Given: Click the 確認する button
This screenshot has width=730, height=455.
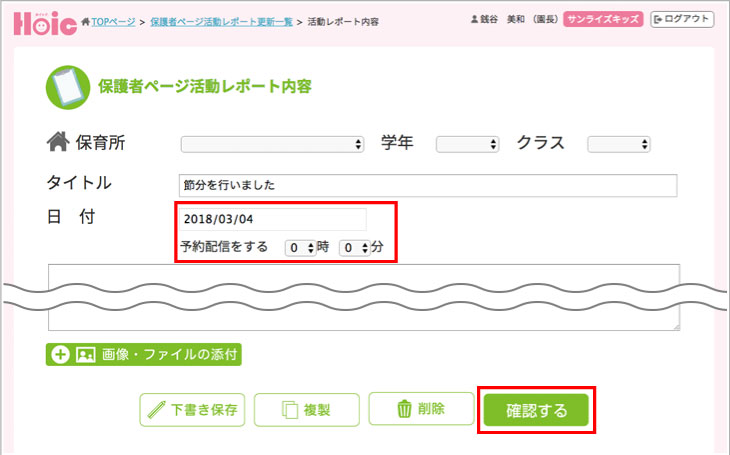Looking at the screenshot, I should click(536, 410).
